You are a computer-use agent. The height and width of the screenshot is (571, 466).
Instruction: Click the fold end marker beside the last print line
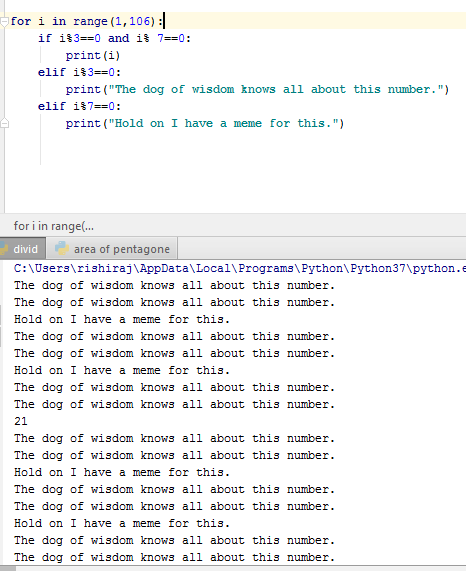pyautogui.click(x=4, y=123)
